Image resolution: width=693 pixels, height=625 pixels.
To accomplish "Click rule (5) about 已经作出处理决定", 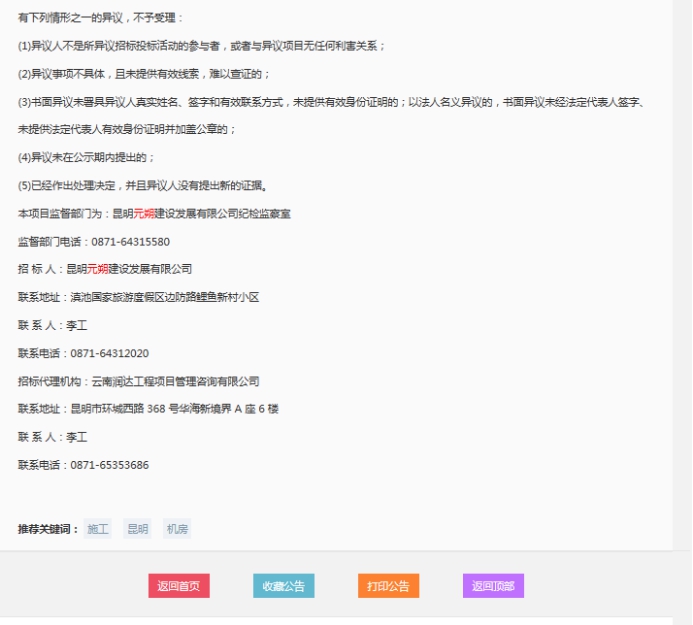I will coord(142,186).
